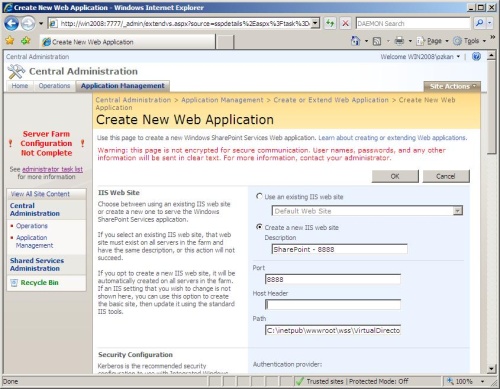Open the recent pages dropdown arrow
Screen dimensions: 500x389
(x=41, y=24)
